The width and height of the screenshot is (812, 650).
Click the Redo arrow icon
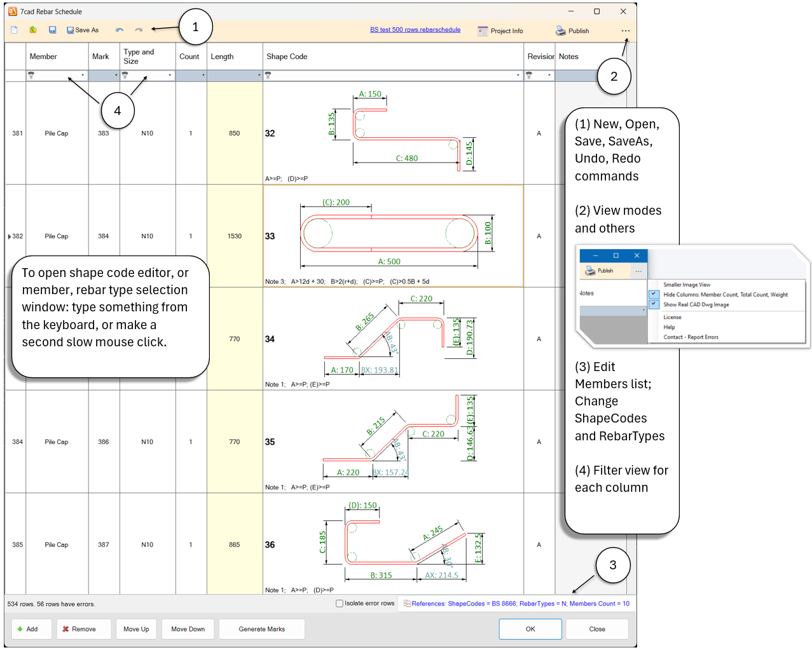[139, 30]
